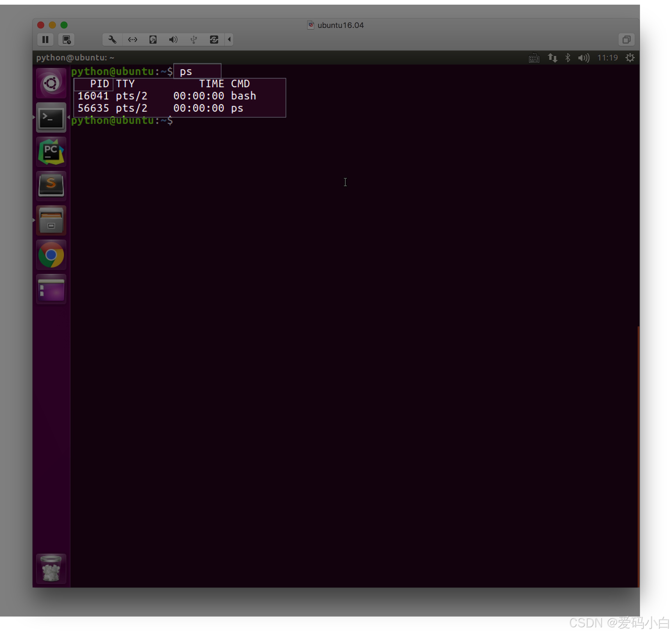Viewport: 672px width, 634px height.
Task: Click the USB devices toolbar icon
Action: [x=194, y=40]
